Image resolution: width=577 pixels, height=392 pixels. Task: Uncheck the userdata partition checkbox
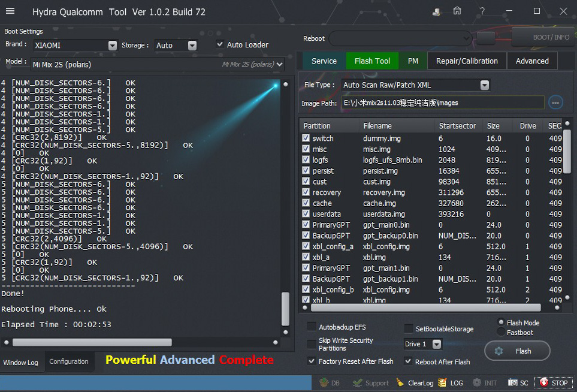(306, 213)
